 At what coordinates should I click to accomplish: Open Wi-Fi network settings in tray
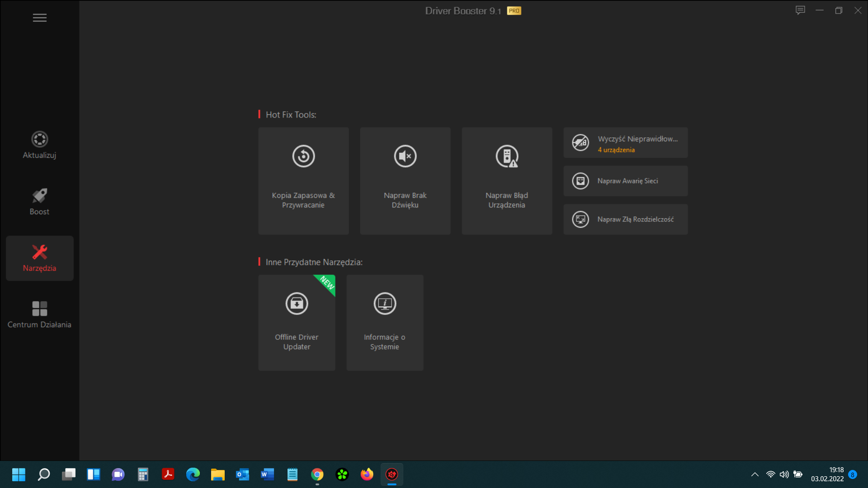(771, 474)
